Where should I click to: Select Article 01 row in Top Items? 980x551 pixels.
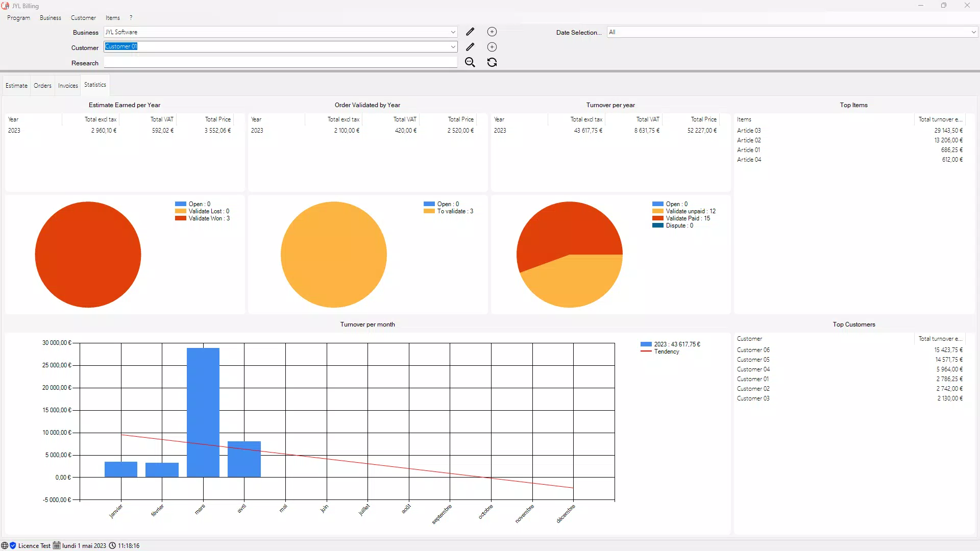(850, 150)
